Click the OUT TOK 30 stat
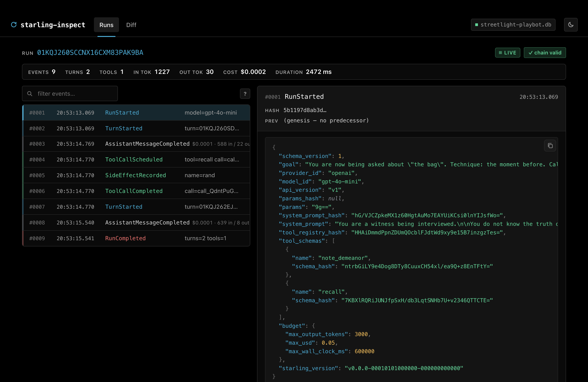The height and width of the screenshot is (382, 588). point(196,72)
